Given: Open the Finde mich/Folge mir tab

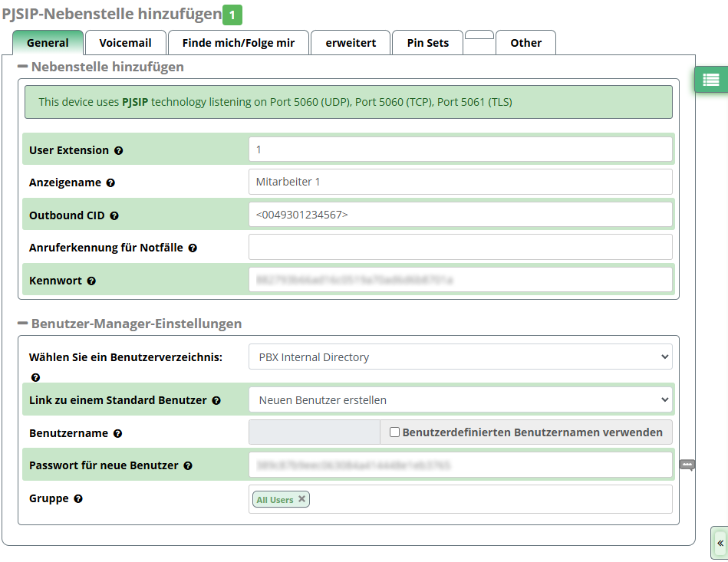Looking at the screenshot, I should [238, 43].
